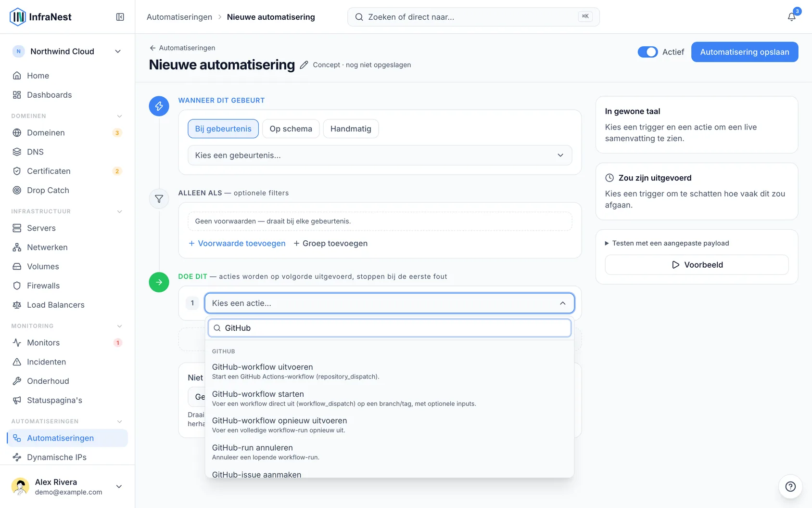Expand 'Testen met een aangepaste payload'

[667, 243]
